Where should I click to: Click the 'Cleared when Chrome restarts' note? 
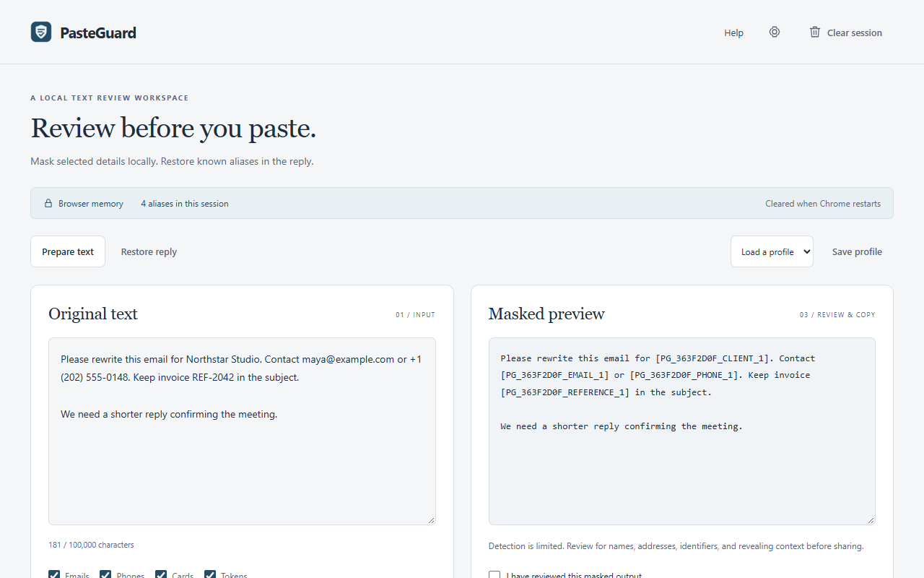coord(823,204)
